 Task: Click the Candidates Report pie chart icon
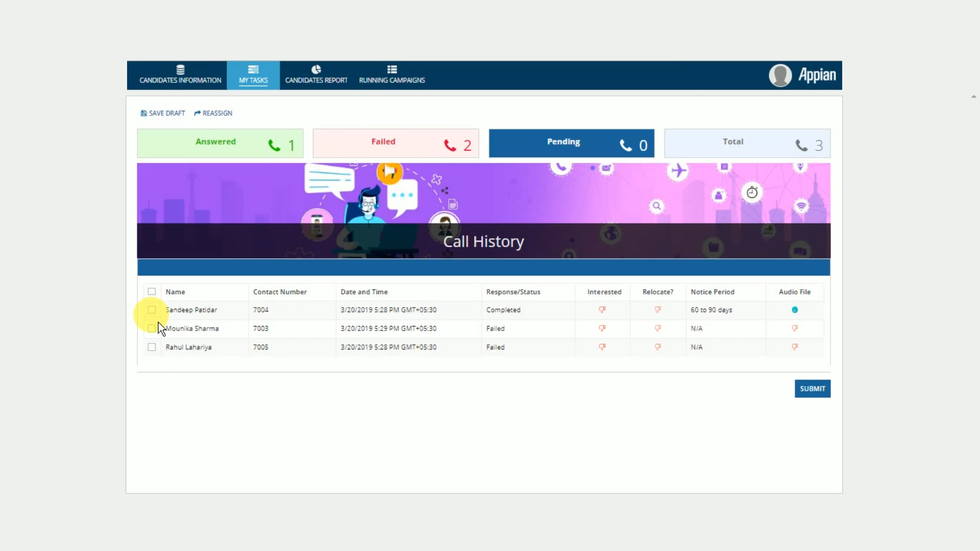click(x=315, y=70)
